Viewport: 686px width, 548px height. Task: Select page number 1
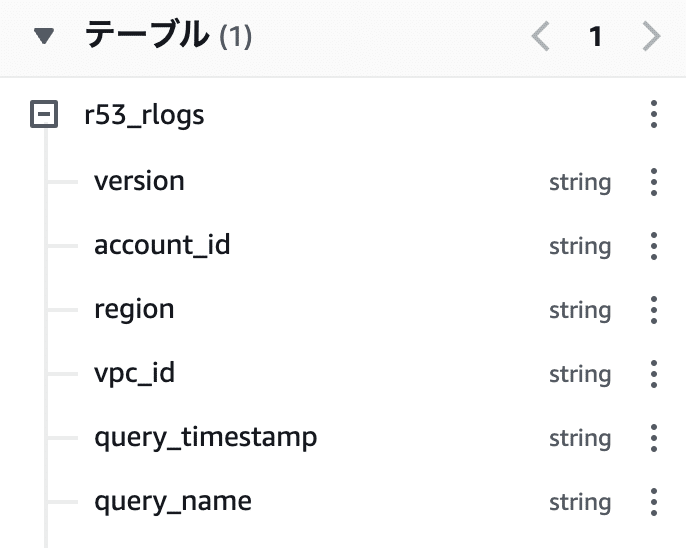595,36
